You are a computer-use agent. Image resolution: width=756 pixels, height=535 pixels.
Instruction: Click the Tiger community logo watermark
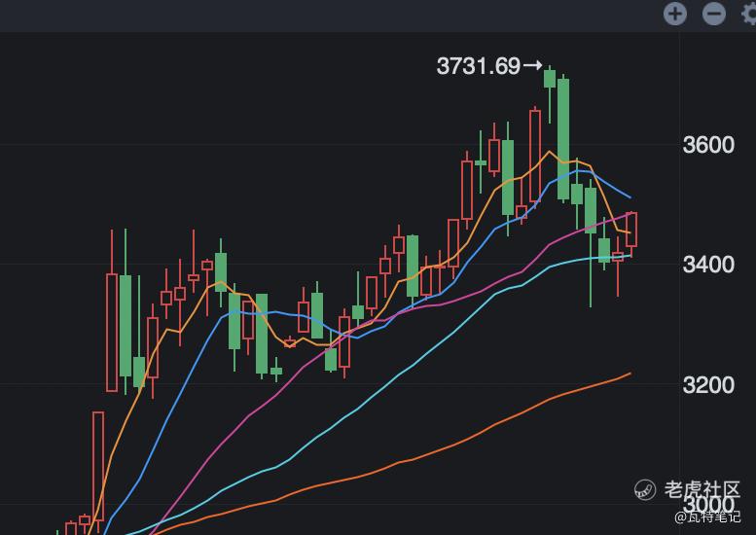[645, 489]
